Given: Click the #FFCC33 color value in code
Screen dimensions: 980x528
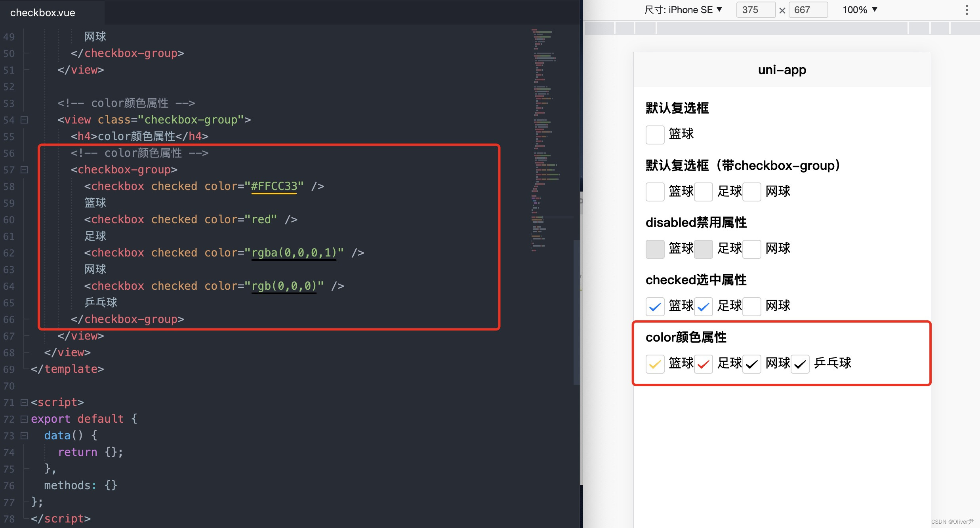Looking at the screenshot, I should [274, 186].
